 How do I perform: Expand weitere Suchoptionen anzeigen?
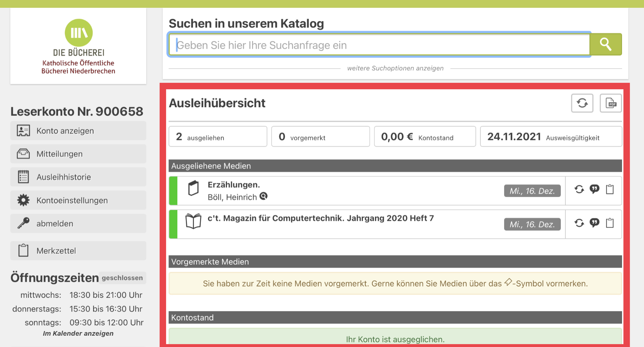click(x=395, y=68)
